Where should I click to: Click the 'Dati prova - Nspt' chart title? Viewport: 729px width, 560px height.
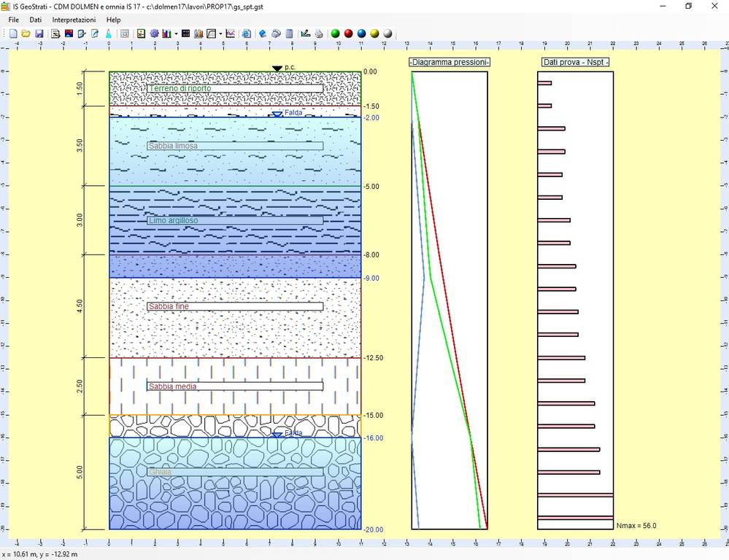pos(576,63)
